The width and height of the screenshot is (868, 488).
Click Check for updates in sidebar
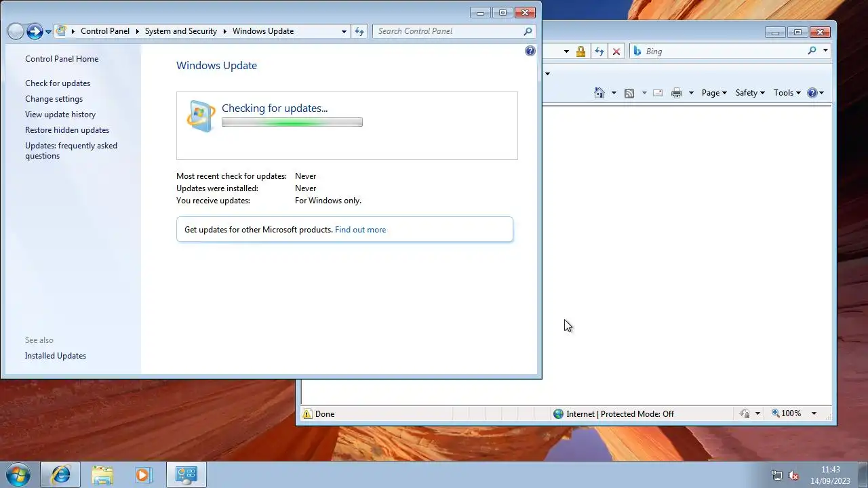58,83
